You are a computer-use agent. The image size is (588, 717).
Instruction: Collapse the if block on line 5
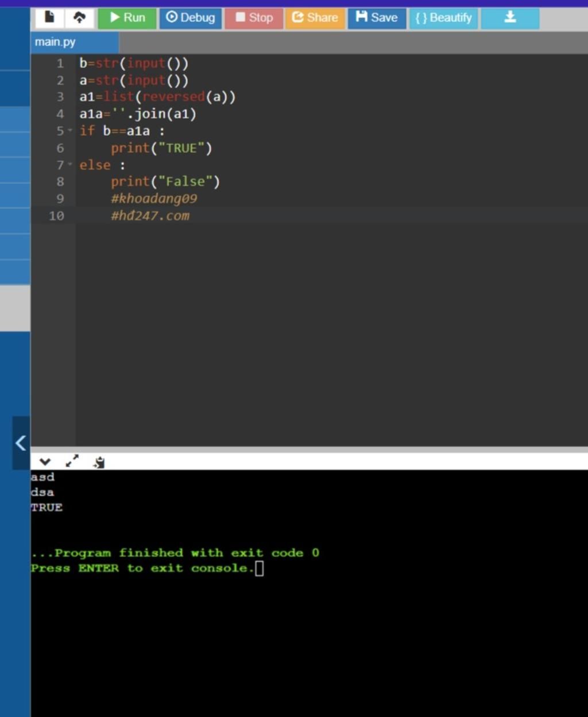click(x=71, y=131)
